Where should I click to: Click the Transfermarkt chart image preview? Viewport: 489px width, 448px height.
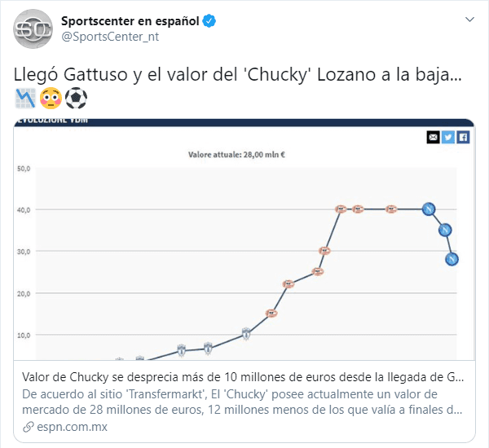coord(244,244)
